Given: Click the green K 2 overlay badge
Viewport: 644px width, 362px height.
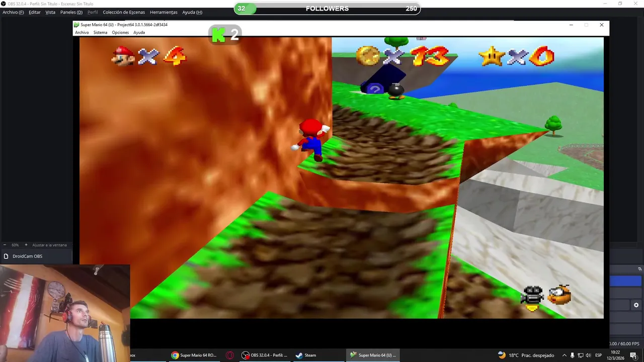Looking at the screenshot, I should coord(225,35).
